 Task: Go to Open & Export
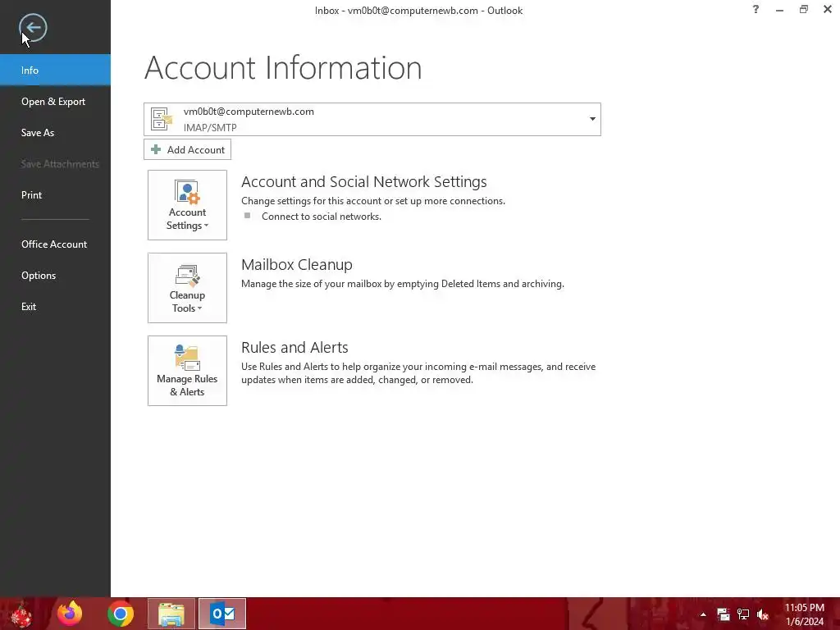pos(55,101)
